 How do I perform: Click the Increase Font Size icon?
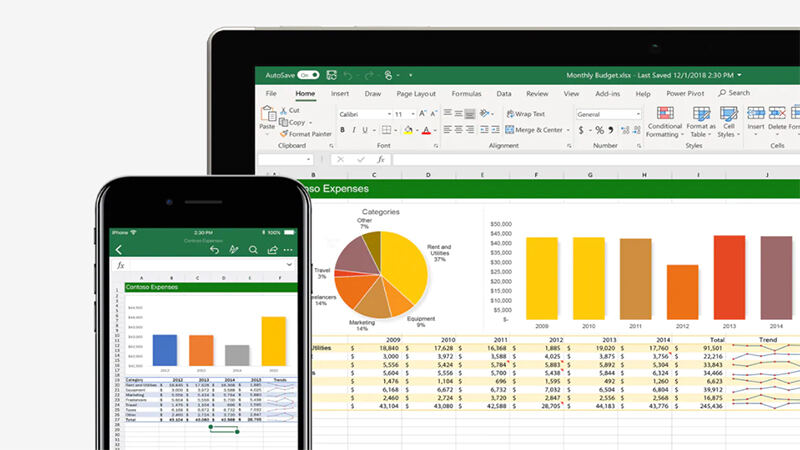422,114
